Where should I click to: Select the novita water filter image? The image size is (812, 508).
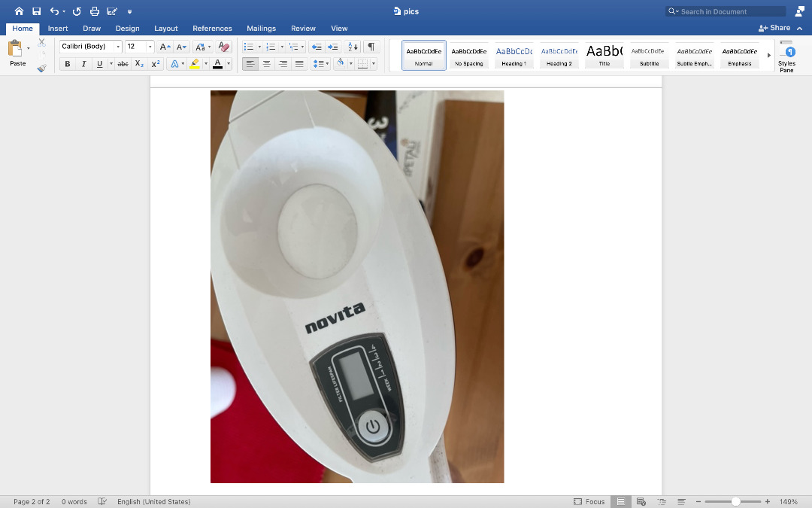pyautogui.click(x=357, y=286)
